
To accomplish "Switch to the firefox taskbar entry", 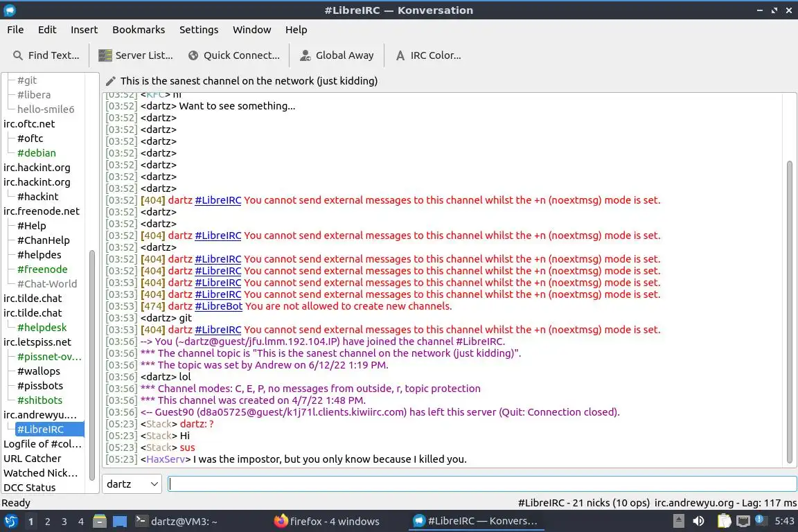I will 326,522.
